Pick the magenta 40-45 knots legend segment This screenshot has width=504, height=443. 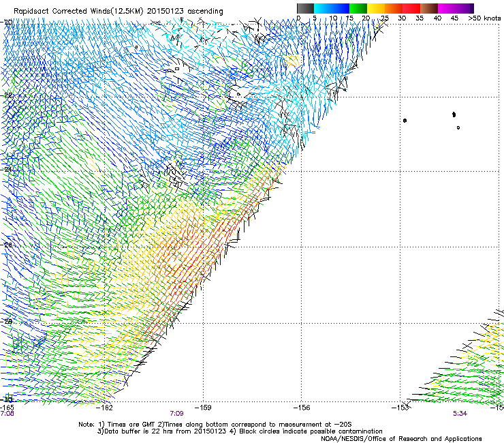[x=447, y=8]
